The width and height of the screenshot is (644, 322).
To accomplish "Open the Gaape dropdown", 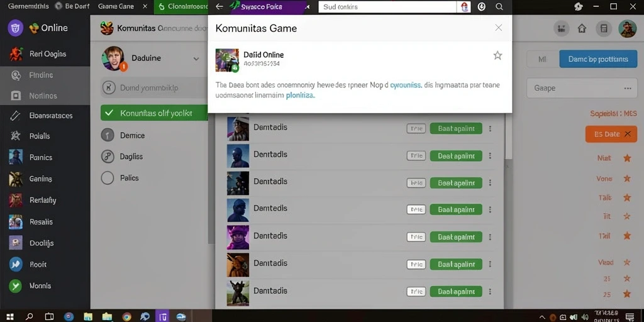I will [582, 88].
